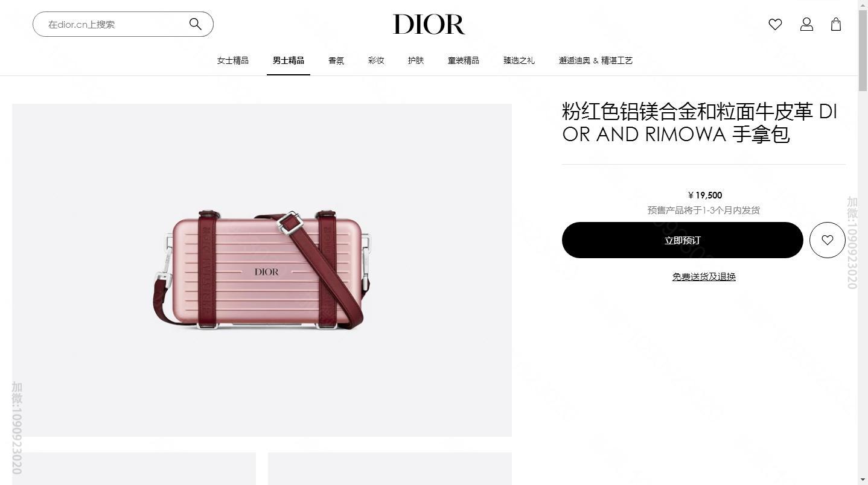Open the 护肤 menu
The width and height of the screenshot is (868, 485).
click(416, 60)
